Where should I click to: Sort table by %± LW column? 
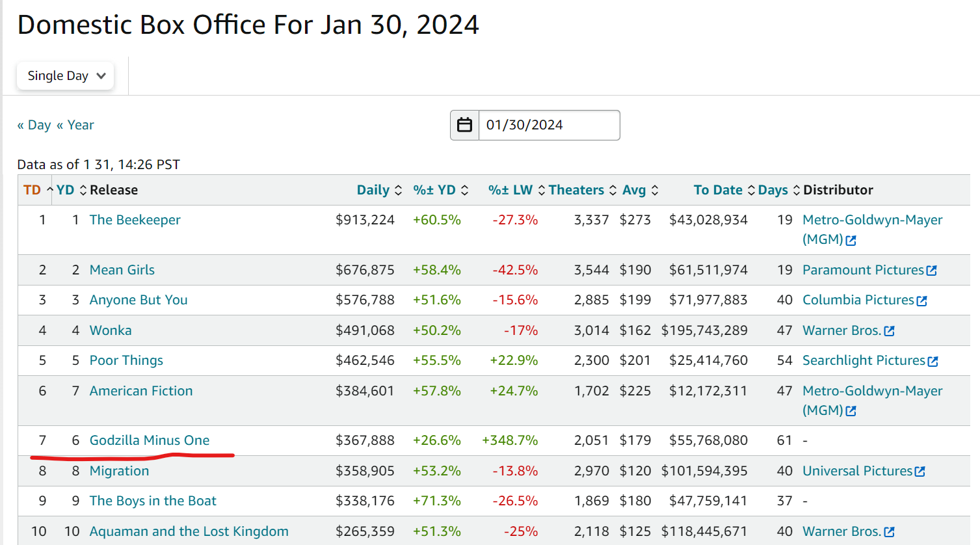[x=510, y=190]
